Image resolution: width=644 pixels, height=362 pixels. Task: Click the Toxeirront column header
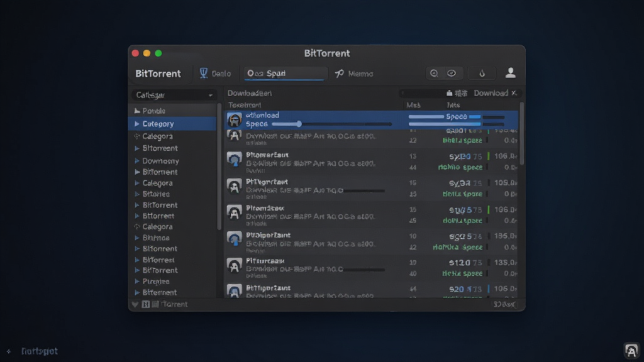[245, 105]
